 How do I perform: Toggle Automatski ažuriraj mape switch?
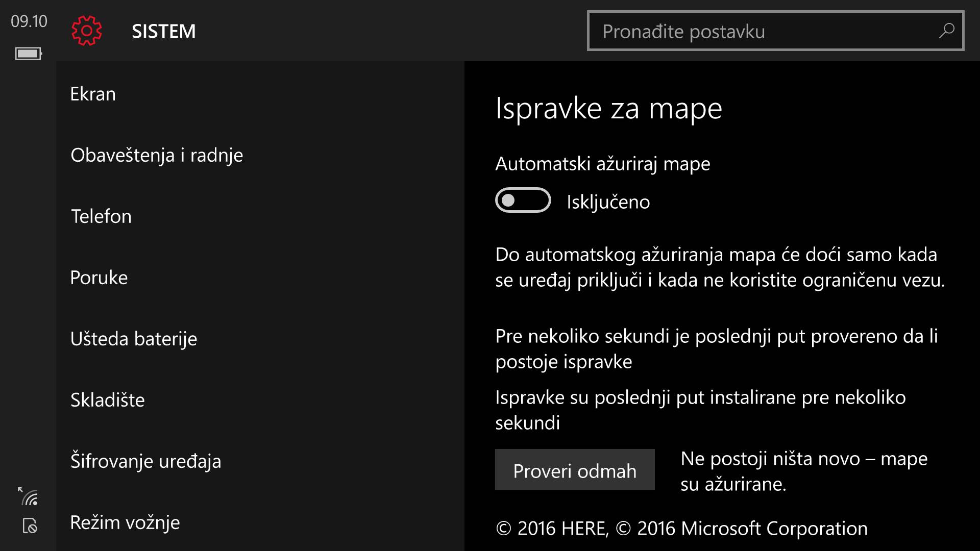pos(523,201)
